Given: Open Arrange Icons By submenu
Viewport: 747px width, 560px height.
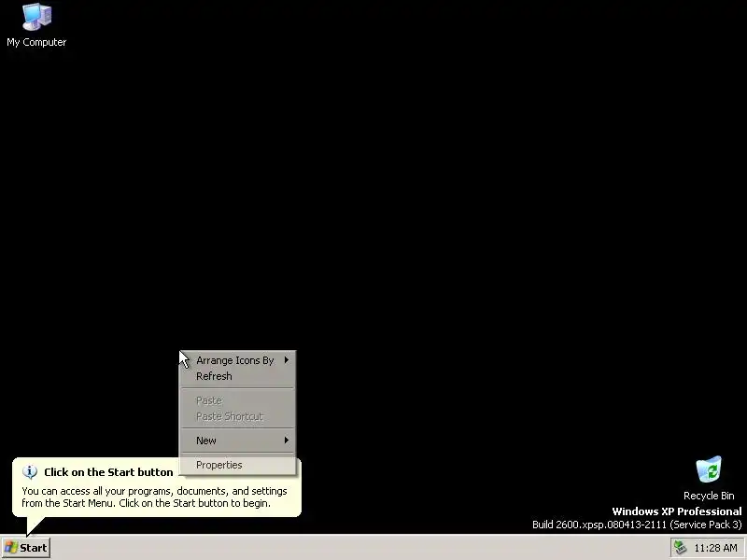Looking at the screenshot, I should tap(238, 360).
